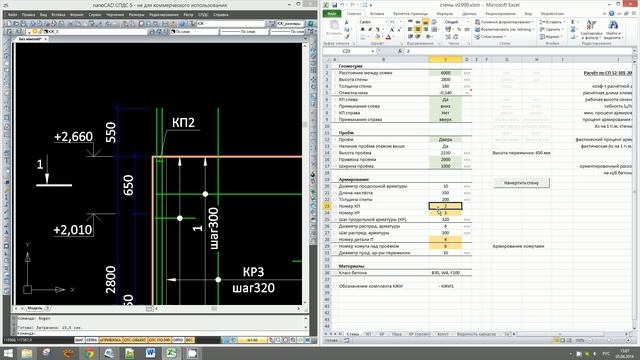Screen dimensions: 640x360
Task: Toggle the ШАГ snap mode in nanoCAD's status bar
Action: (79, 340)
